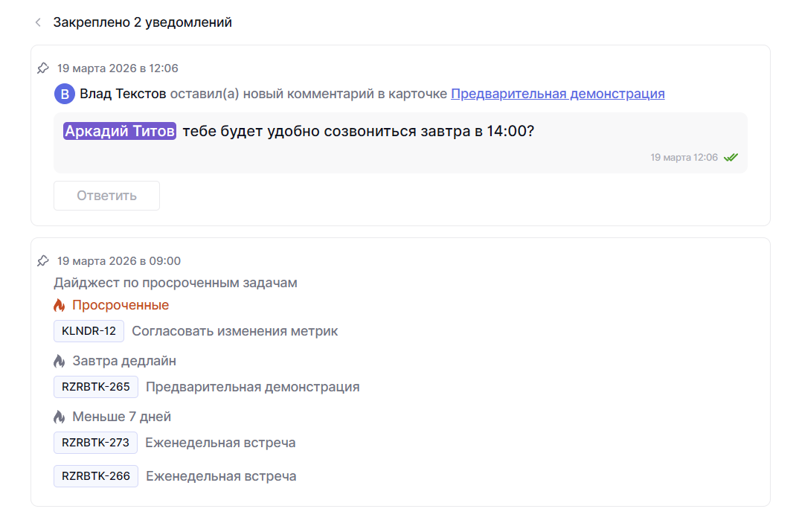Click the green double-checkmark read status
The image size is (796, 532).
(x=731, y=158)
